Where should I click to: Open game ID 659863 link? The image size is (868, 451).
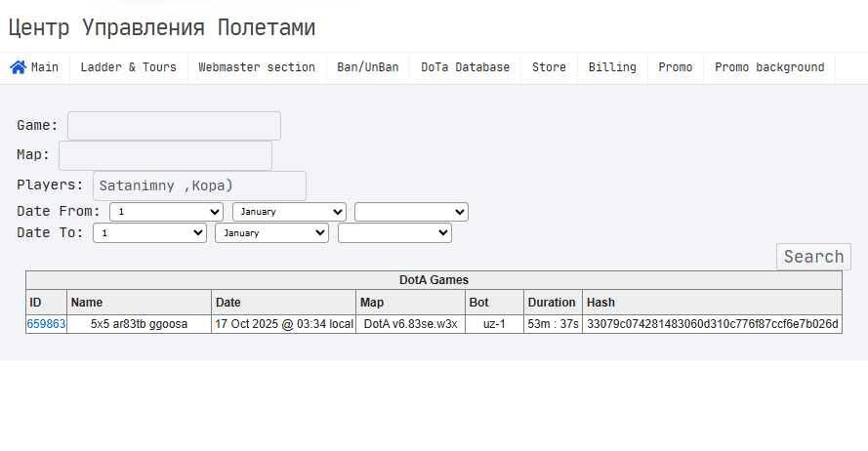point(46,324)
